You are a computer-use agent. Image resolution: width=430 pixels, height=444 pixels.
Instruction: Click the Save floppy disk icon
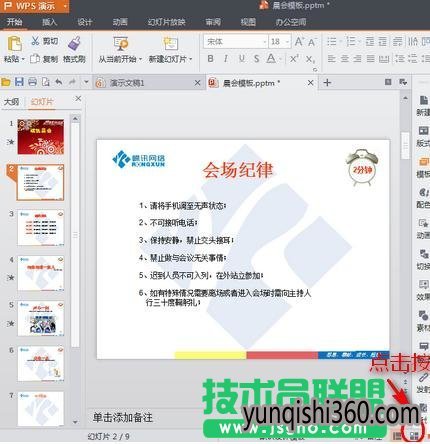(x=19, y=82)
